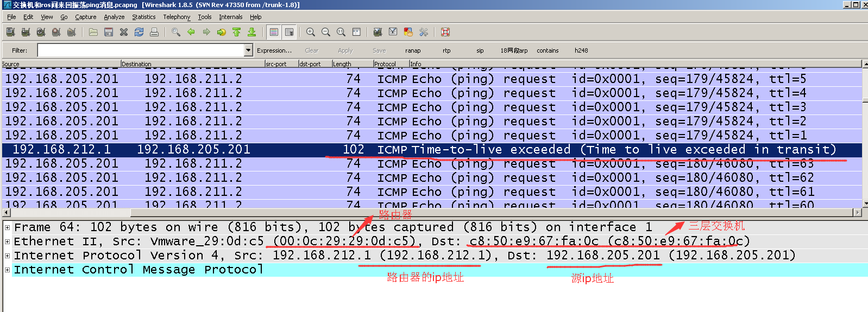This screenshot has width=868, height=312.
Task: Select the ping request row with ttl=5
Action: pos(432,79)
